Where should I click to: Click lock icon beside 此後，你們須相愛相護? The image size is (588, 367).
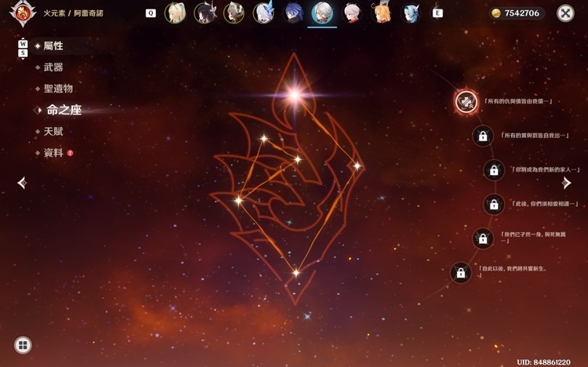coord(494,205)
